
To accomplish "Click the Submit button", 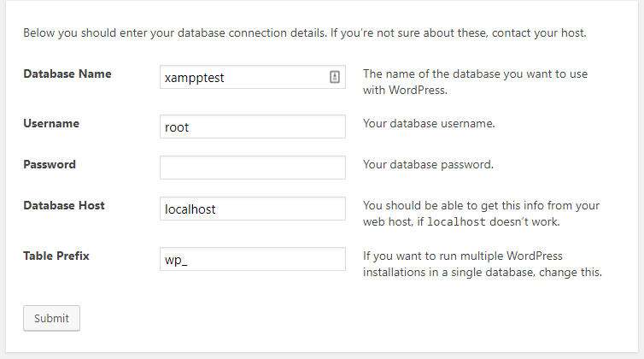I will coord(51,318).
